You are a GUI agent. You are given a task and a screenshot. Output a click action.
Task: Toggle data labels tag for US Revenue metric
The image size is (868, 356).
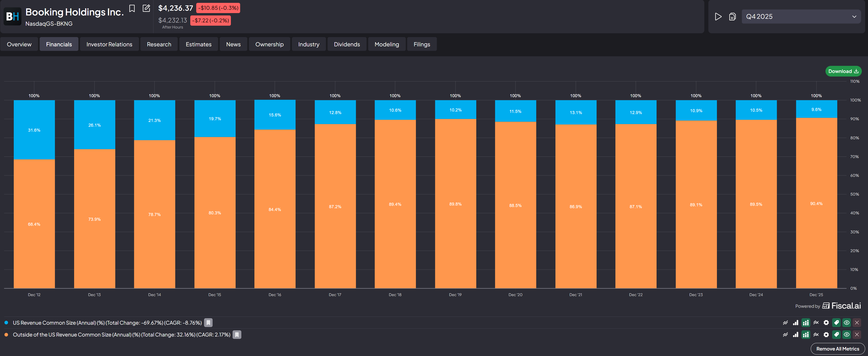coord(836,323)
